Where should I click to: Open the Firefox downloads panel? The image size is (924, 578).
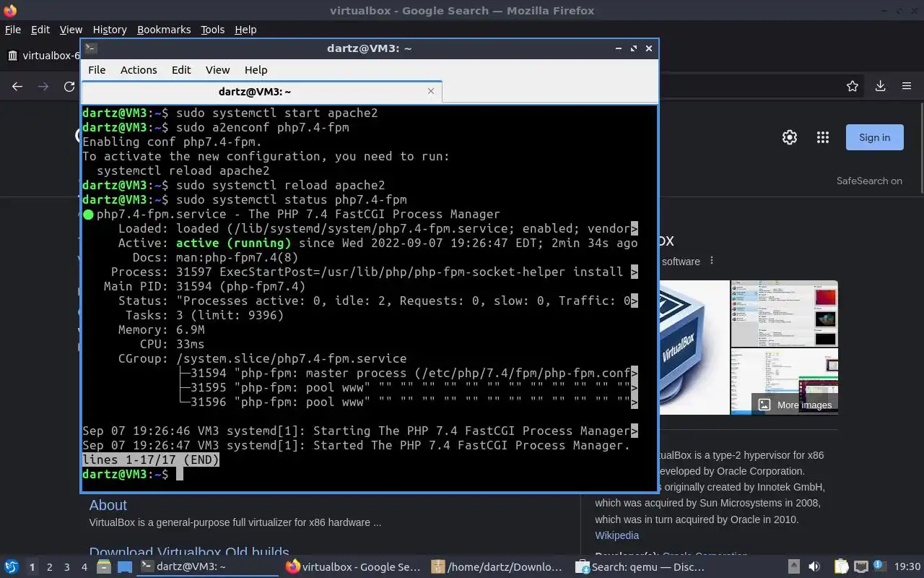coord(880,86)
